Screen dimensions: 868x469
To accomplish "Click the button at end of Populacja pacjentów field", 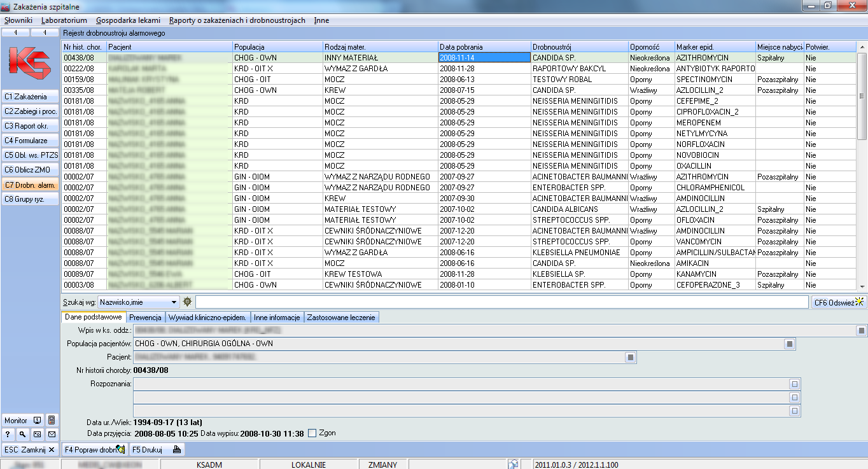I will pyautogui.click(x=789, y=344).
